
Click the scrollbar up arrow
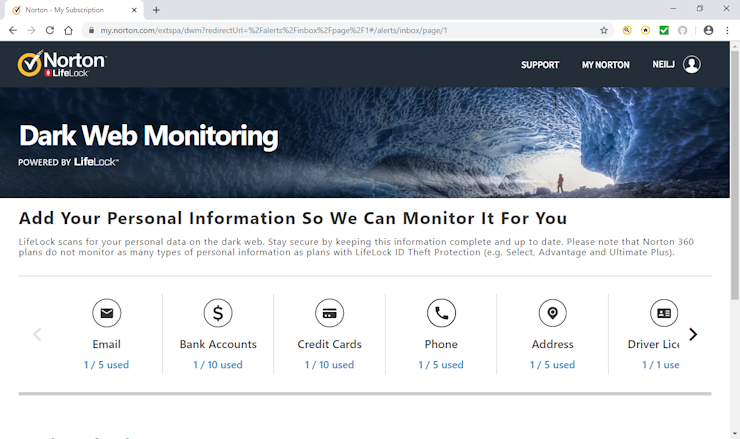click(x=735, y=46)
